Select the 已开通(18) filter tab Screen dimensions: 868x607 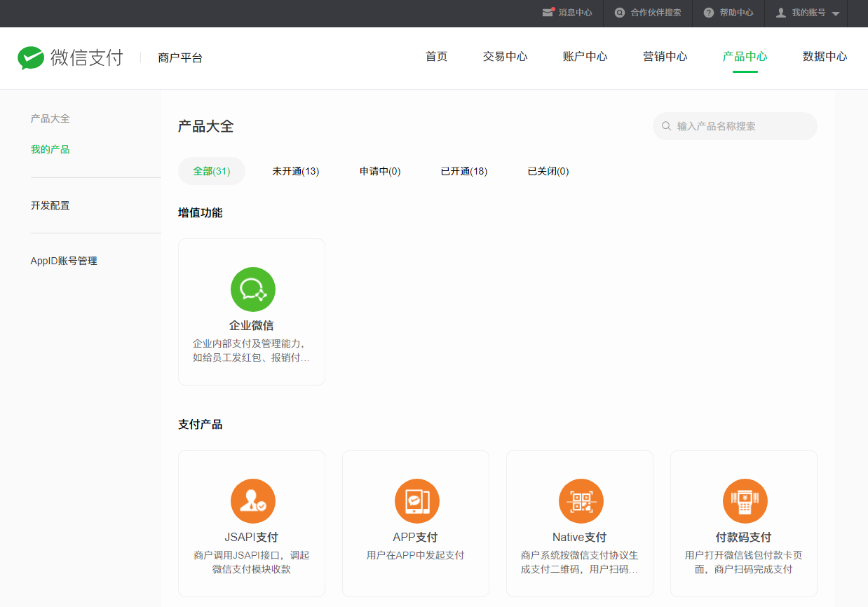464,171
